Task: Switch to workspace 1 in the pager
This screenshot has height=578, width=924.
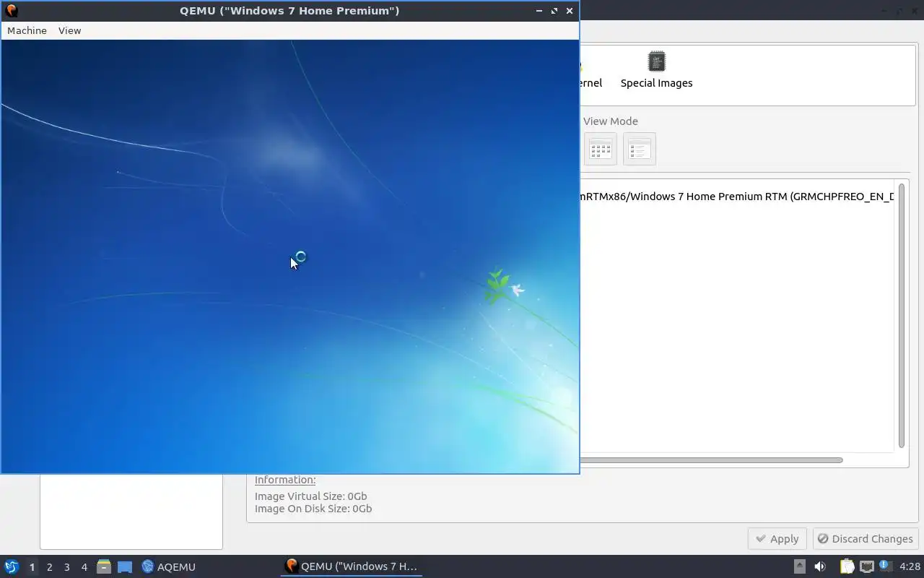Action: click(x=32, y=567)
